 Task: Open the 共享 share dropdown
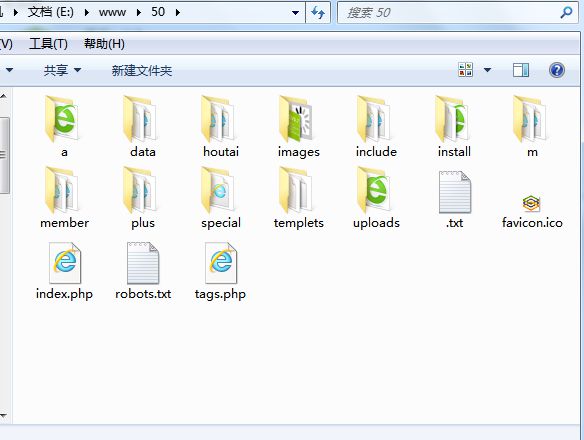tap(62, 70)
